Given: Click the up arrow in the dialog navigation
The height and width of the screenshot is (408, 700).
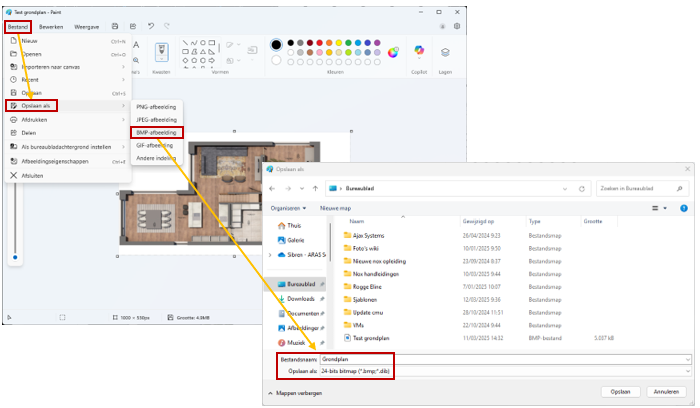Looking at the screenshot, I should [x=317, y=187].
